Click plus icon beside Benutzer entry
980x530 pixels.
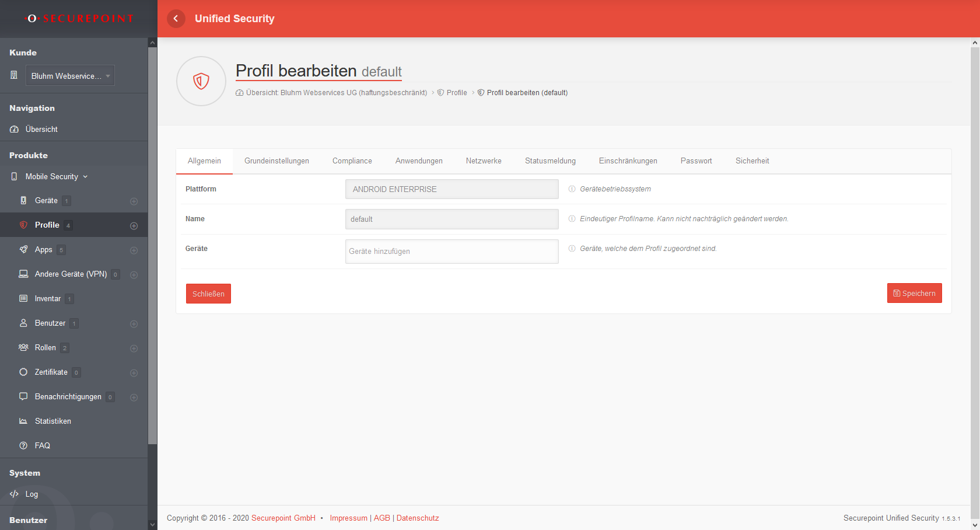click(134, 324)
